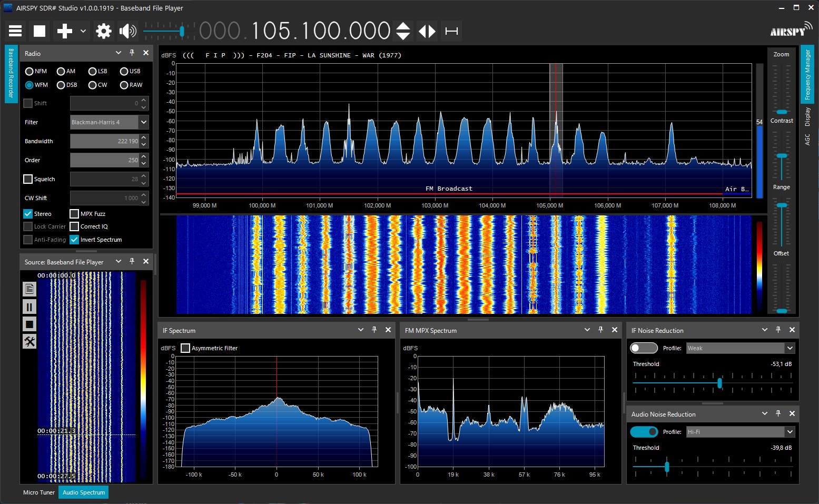819x504 pixels.
Task: Open the Frequency Manager side tab
Action: (807, 75)
